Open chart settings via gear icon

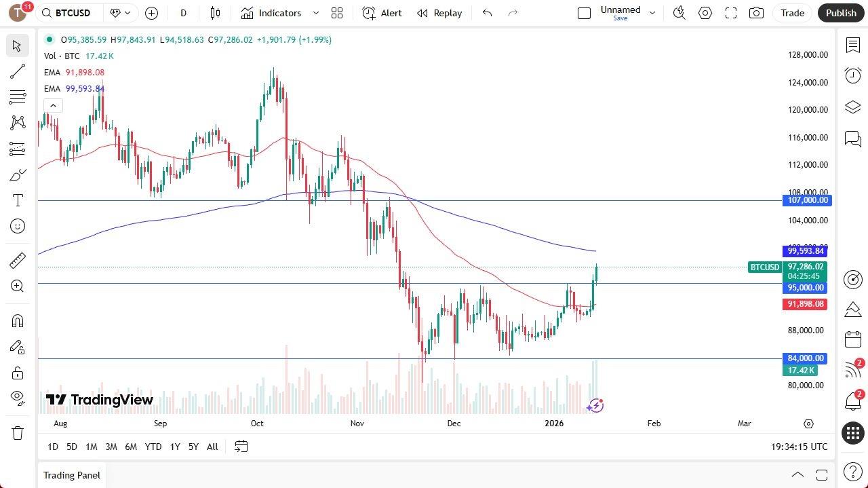pyautogui.click(x=705, y=13)
